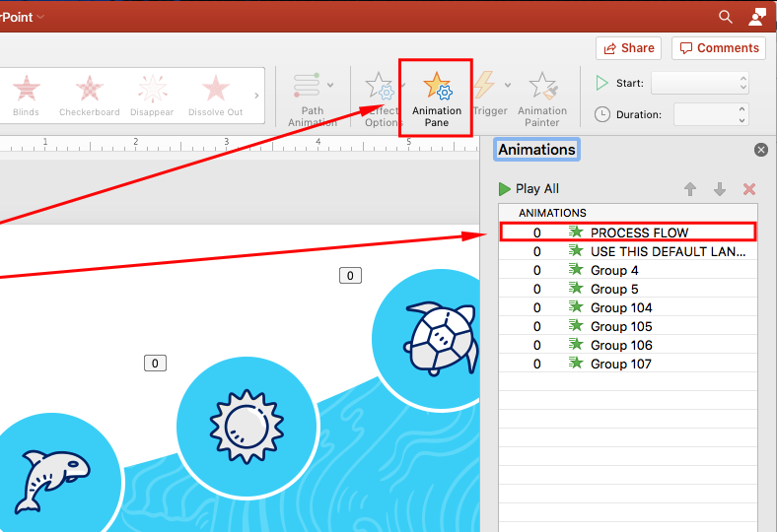Open the Comments panel
This screenshot has width=777, height=532.
coord(718,48)
